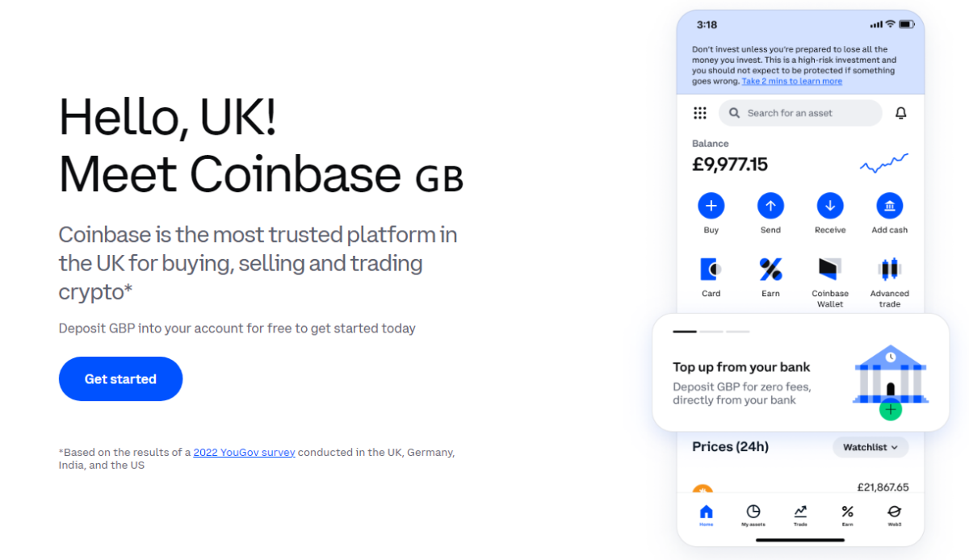Tap the Buy plus icon
969x560 pixels.
tap(711, 206)
